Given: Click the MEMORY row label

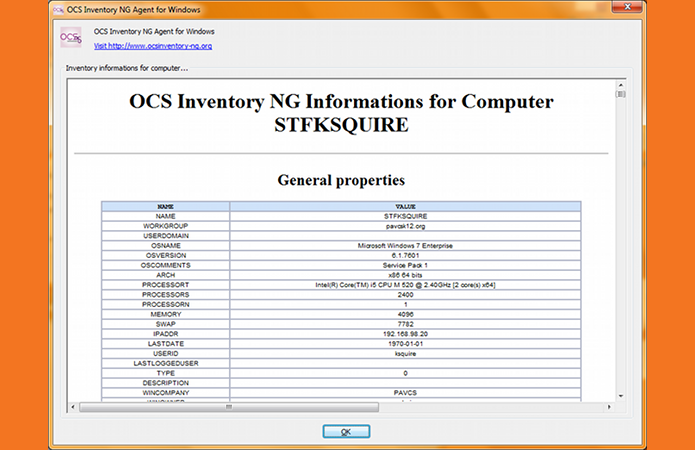Looking at the screenshot, I should pyautogui.click(x=165, y=314).
